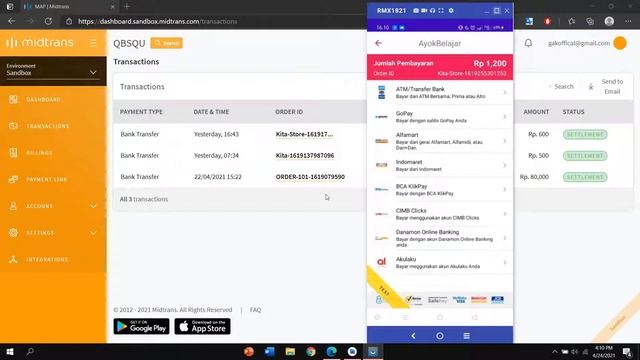Click settings gear in RMX1821 title bar
This screenshot has height=360, width=640.
point(451,11)
